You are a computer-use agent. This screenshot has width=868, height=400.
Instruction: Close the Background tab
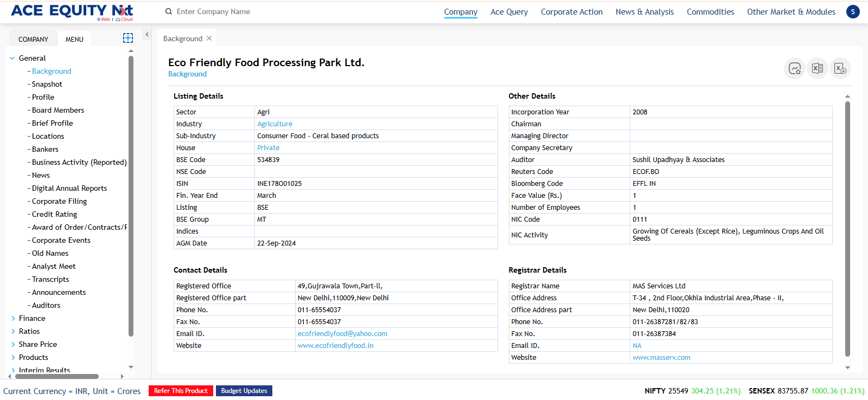[209, 38]
